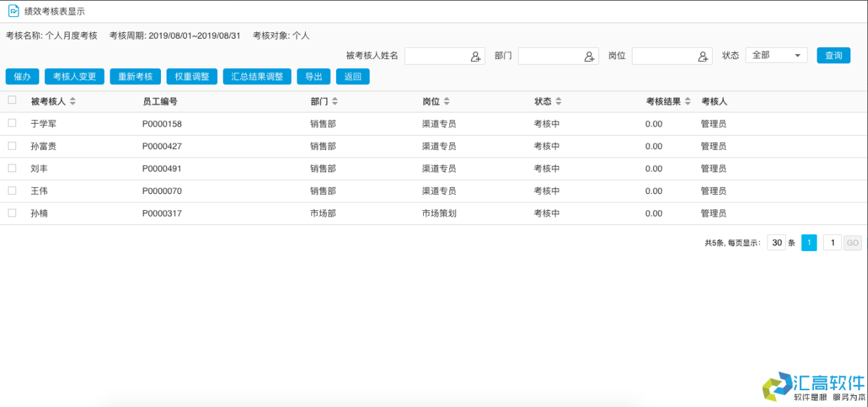The height and width of the screenshot is (407, 868).
Task: Select the person picker icon beside 岗位 field
Action: (704, 55)
